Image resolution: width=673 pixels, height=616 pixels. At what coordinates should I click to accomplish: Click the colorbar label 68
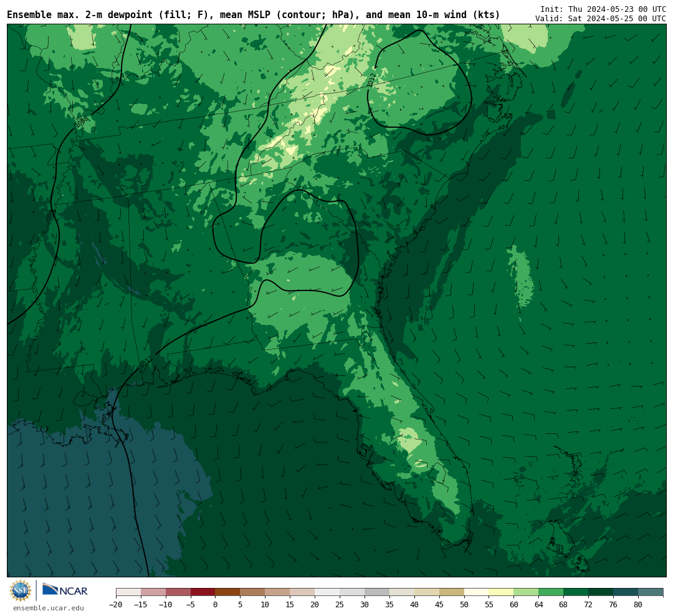[x=564, y=605]
